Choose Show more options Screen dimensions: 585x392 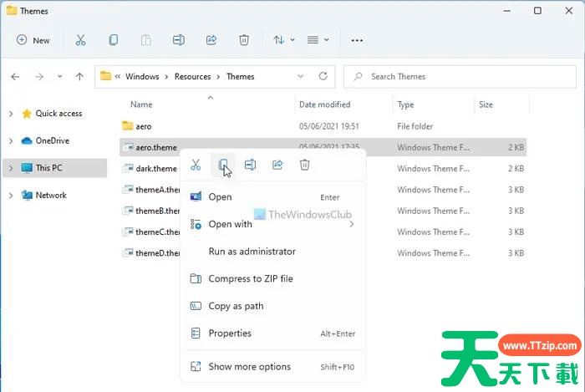click(x=273, y=367)
